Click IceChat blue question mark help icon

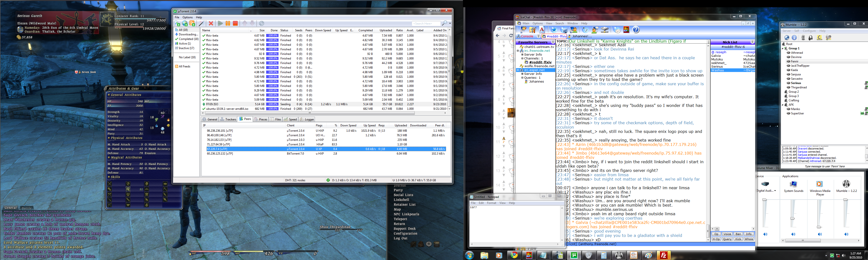636,30
